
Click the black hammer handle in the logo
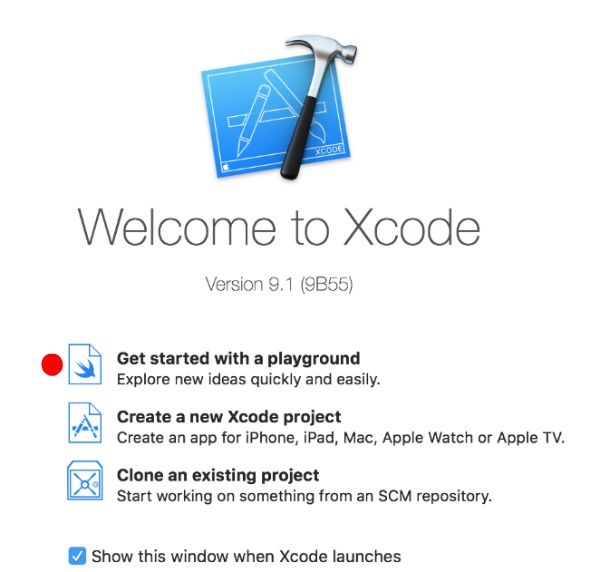click(x=300, y=138)
